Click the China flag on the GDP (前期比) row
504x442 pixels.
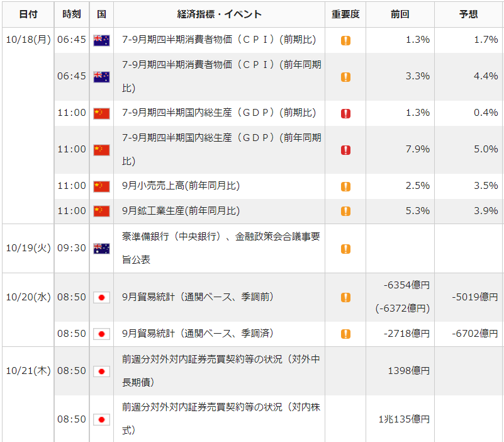coord(101,113)
